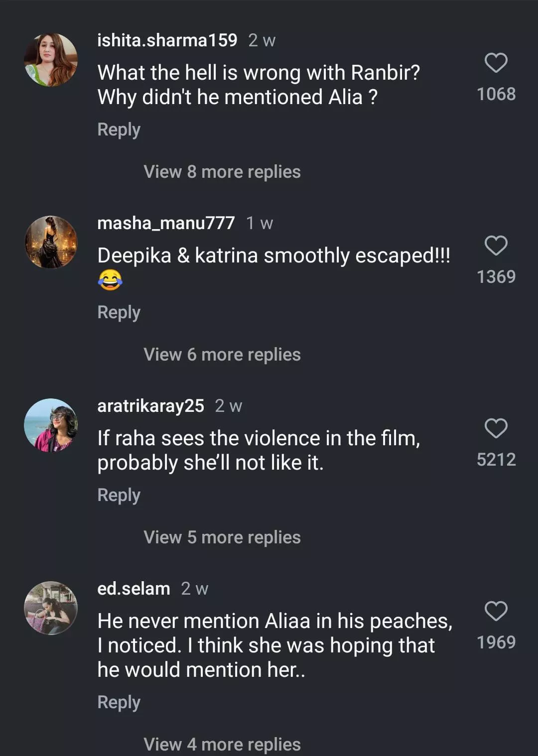Heart ed.selam's comment about Aliaa

tap(496, 612)
